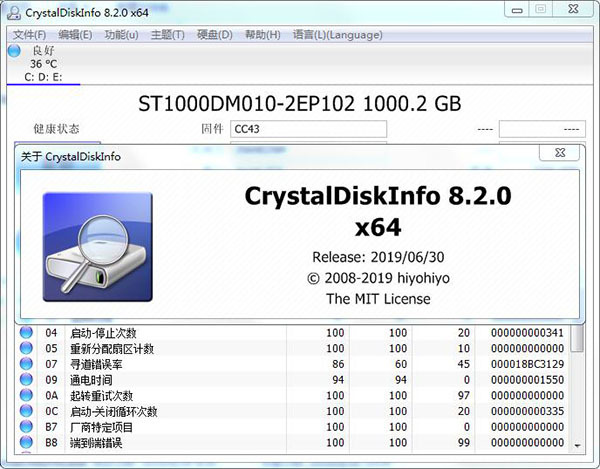
Task: Click the attribute list scrollbar thumb
Action: tap(577, 338)
